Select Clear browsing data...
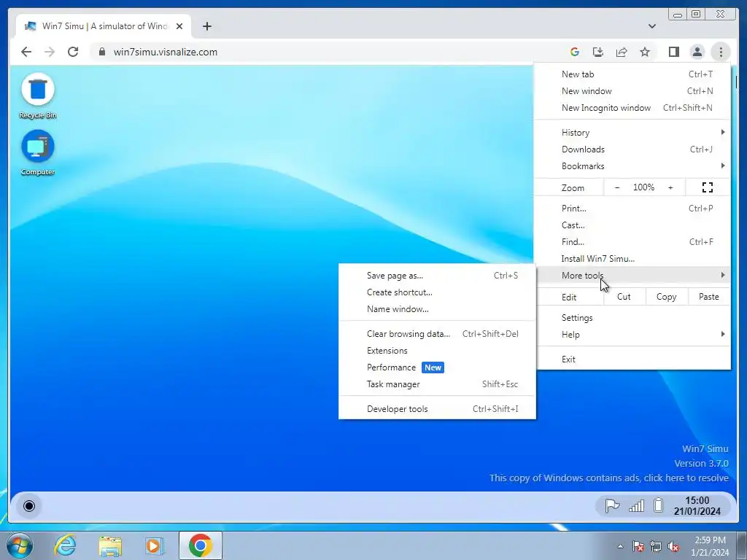The image size is (747, 560). click(x=437, y=334)
